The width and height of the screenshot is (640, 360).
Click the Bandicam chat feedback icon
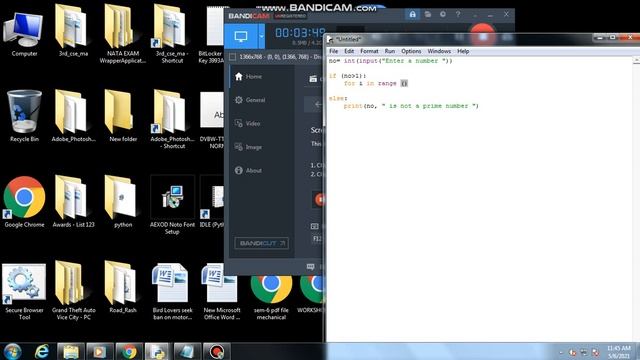(311, 267)
